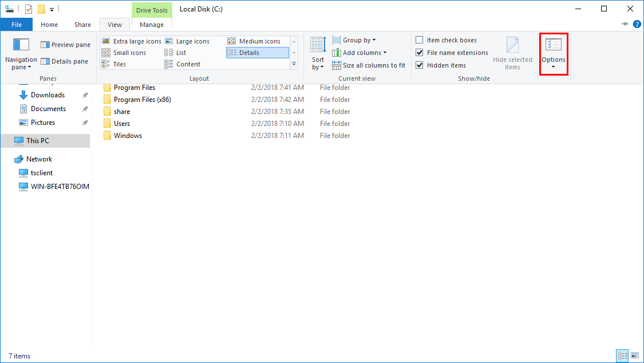This screenshot has height=363, width=644.
Task: Click the Local Disk system menu icon
Action: (x=10, y=9)
